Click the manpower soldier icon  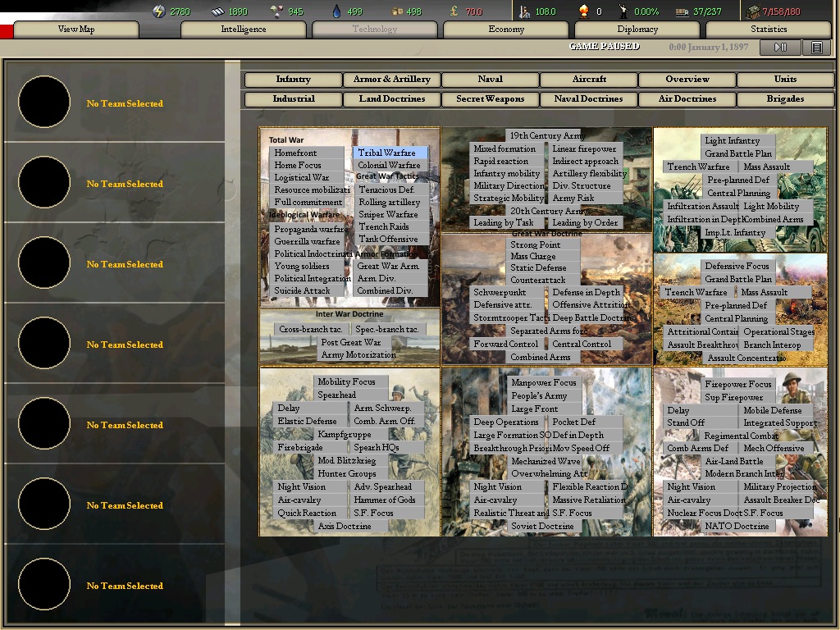tap(525, 11)
